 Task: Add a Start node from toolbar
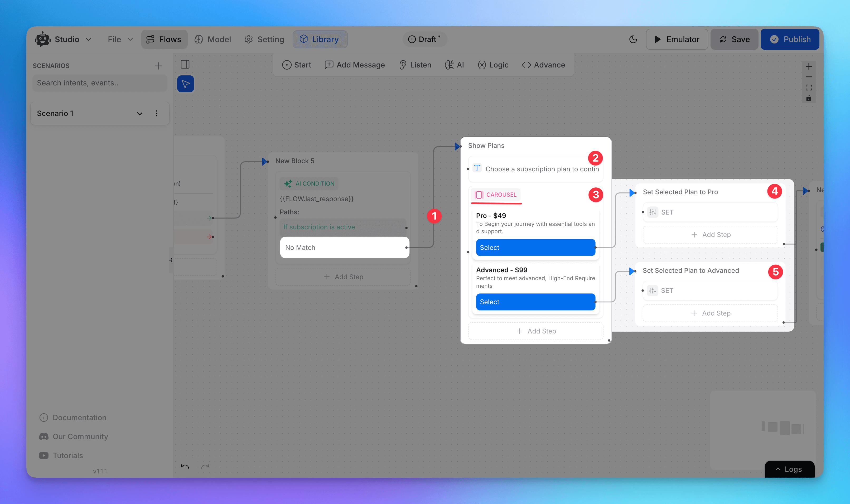pyautogui.click(x=296, y=65)
